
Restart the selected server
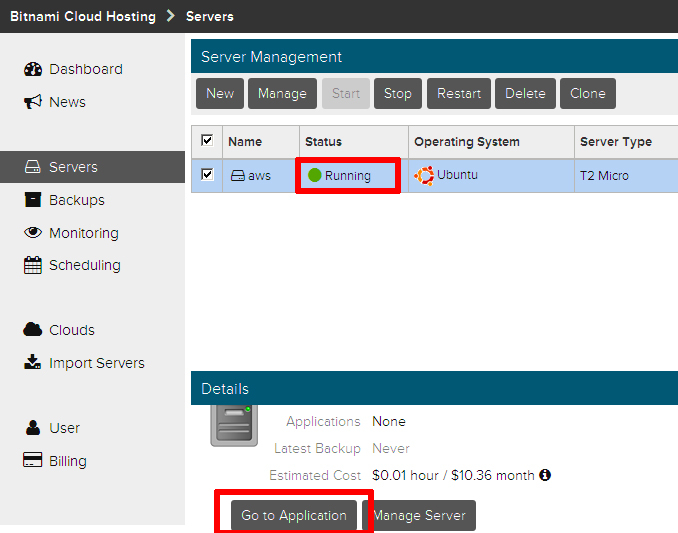[x=459, y=93]
